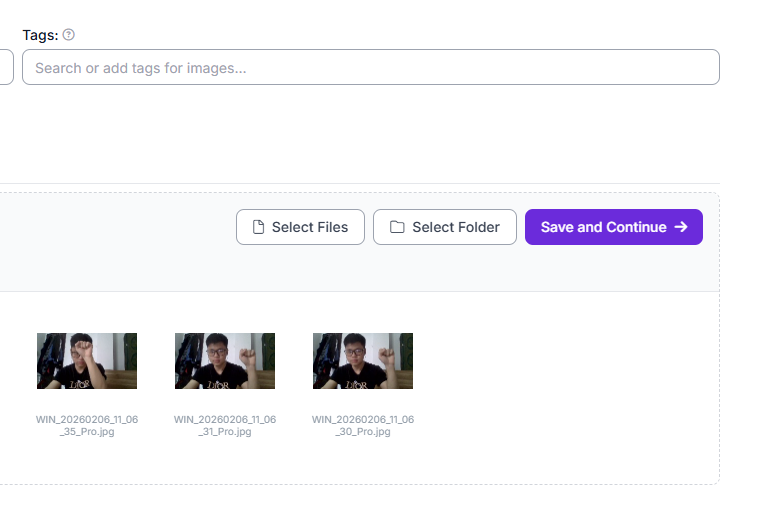
Task: Select thumbnail of WIN_20260206_11_06_30_Pro.jpg
Action: coord(363,361)
